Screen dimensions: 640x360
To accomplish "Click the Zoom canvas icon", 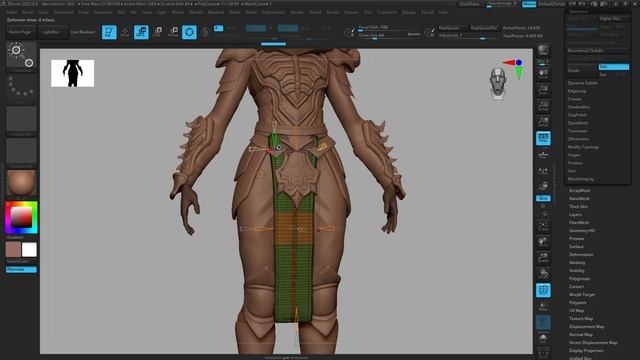I will click(x=543, y=90).
